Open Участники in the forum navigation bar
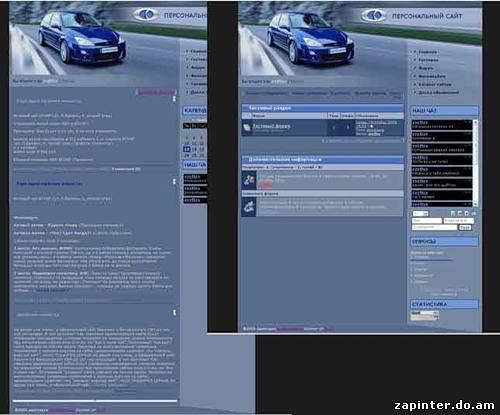The width and height of the screenshot is (500, 415). click(340, 93)
